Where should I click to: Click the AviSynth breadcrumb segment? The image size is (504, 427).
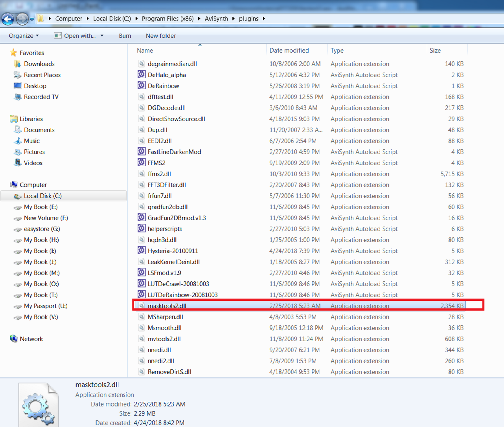[x=216, y=19]
